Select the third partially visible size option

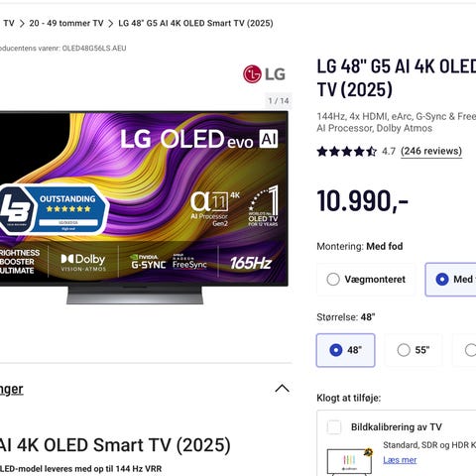click(464, 350)
